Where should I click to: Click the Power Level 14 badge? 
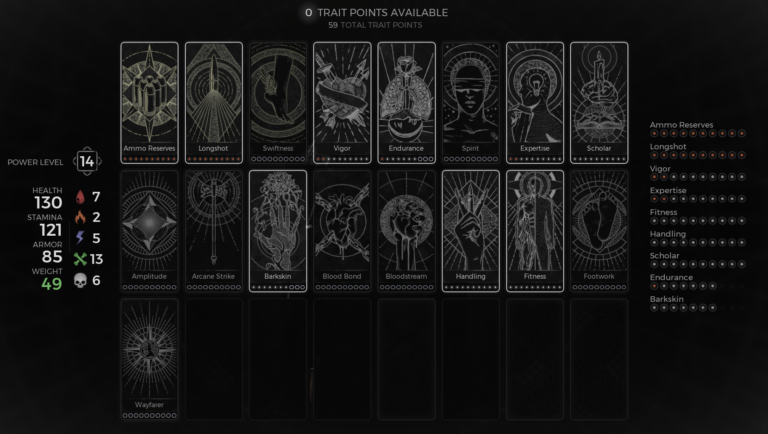(x=87, y=161)
